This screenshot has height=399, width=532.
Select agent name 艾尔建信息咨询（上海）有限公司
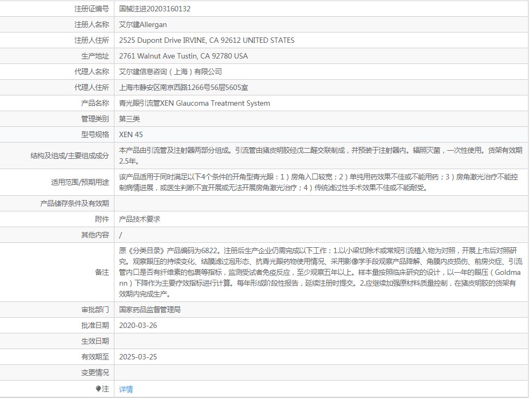click(170, 72)
